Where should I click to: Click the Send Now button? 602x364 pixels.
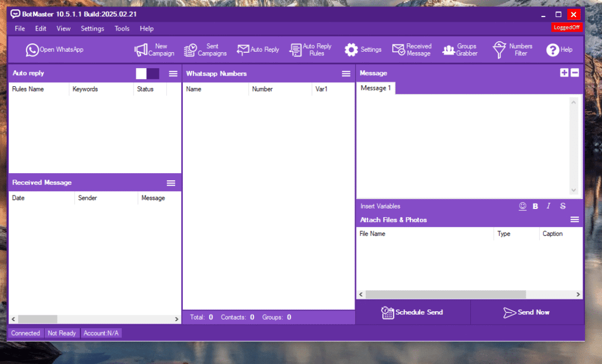click(527, 312)
